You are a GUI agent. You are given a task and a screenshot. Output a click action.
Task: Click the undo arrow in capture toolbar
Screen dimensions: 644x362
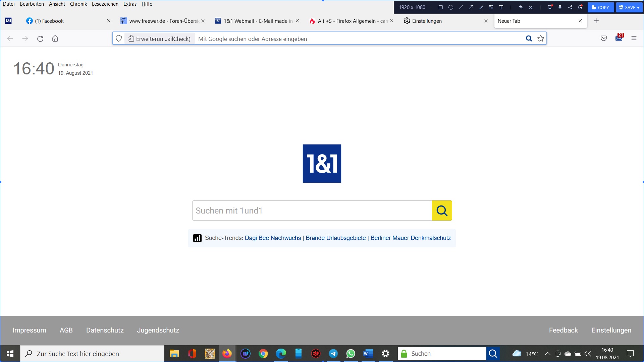(x=521, y=7)
